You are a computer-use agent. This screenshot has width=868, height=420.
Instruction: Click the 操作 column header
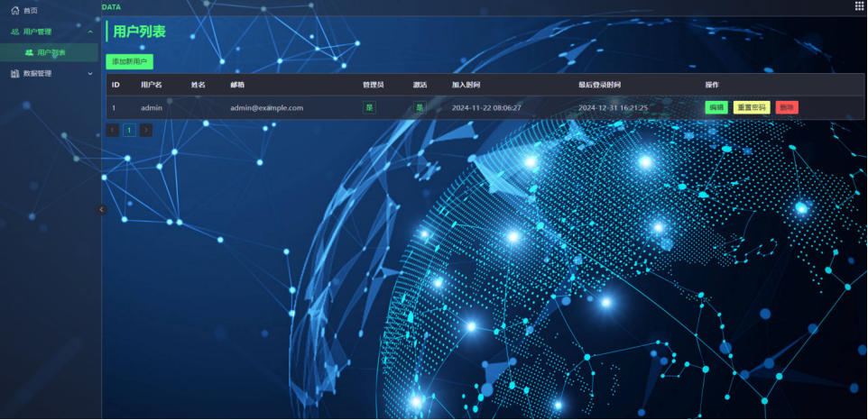tap(712, 85)
